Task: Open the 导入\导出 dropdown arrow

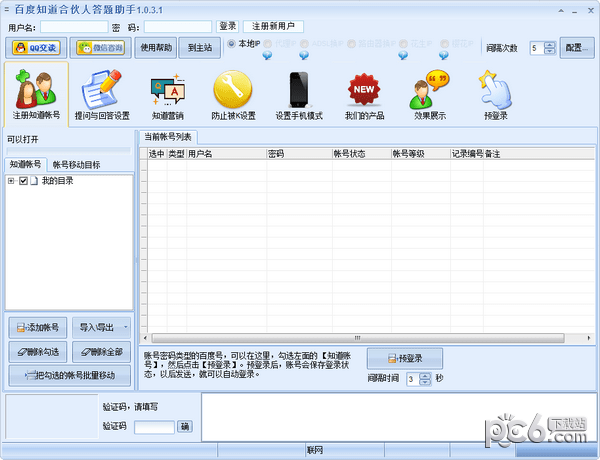Action: point(125,327)
